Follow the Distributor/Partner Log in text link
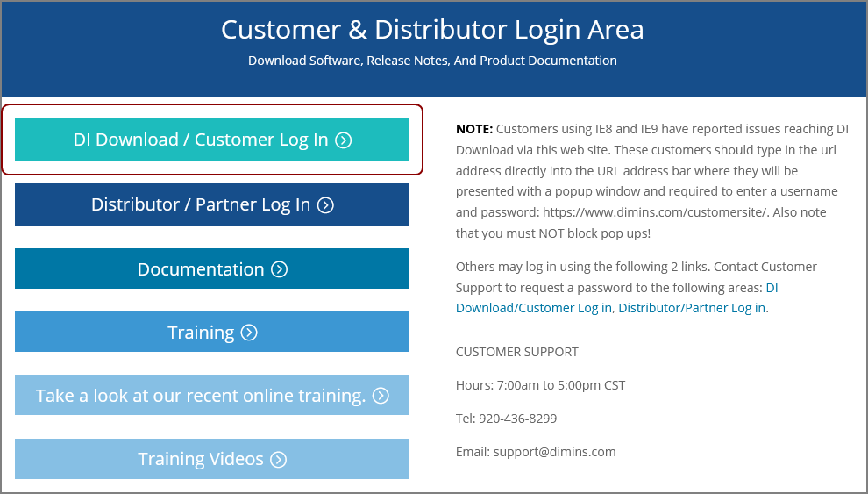Viewport: 868px width, 494px height. tap(692, 308)
